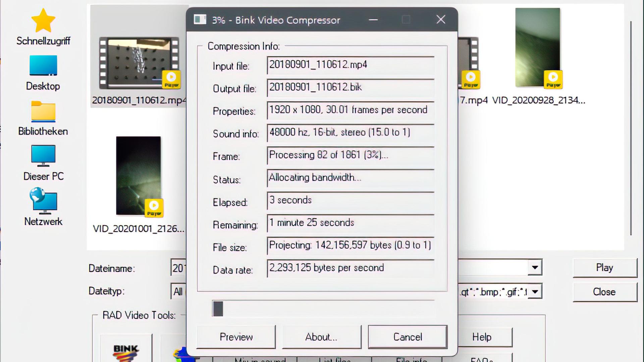Viewport: 644px width, 362px height.
Task: Select the VID_20200928_2134 video thumbnail
Action: (538, 47)
